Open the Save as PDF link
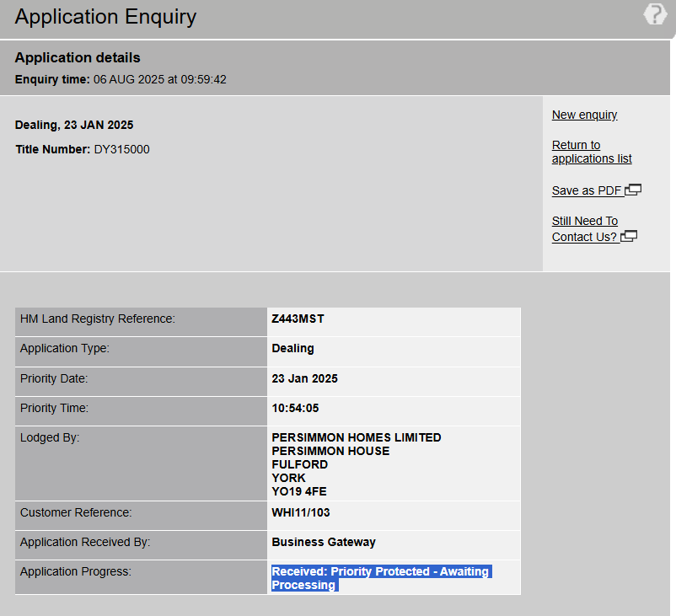 point(587,190)
